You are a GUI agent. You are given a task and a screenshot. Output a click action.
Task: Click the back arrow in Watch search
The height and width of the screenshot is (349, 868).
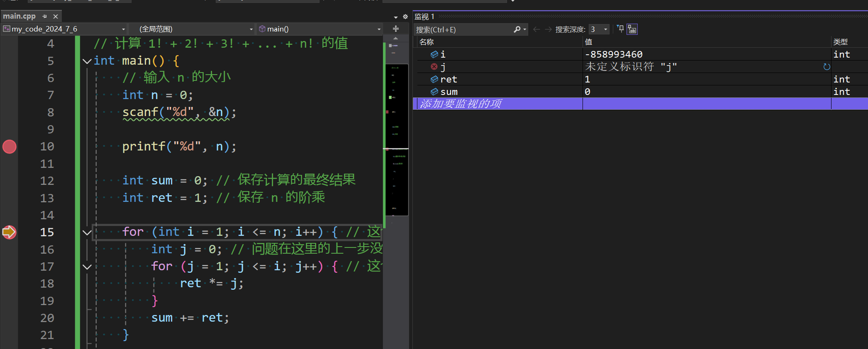click(536, 29)
